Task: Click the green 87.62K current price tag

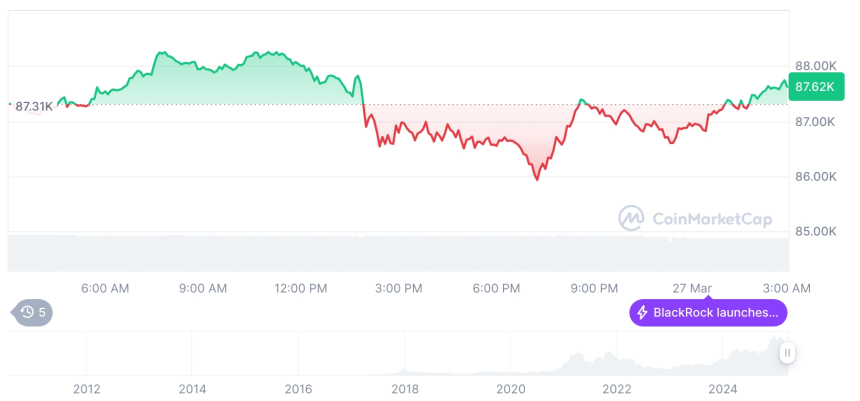Action: click(x=809, y=87)
